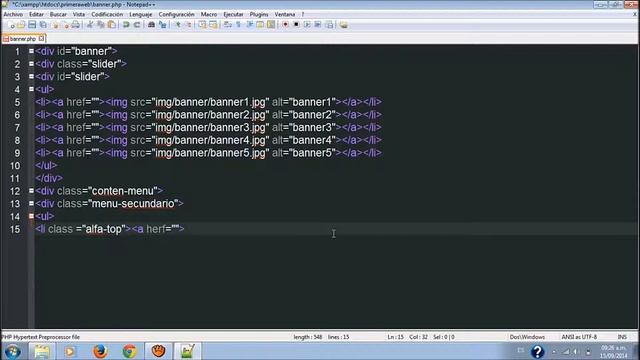Click the alfa-top code on line 15

tap(103, 229)
